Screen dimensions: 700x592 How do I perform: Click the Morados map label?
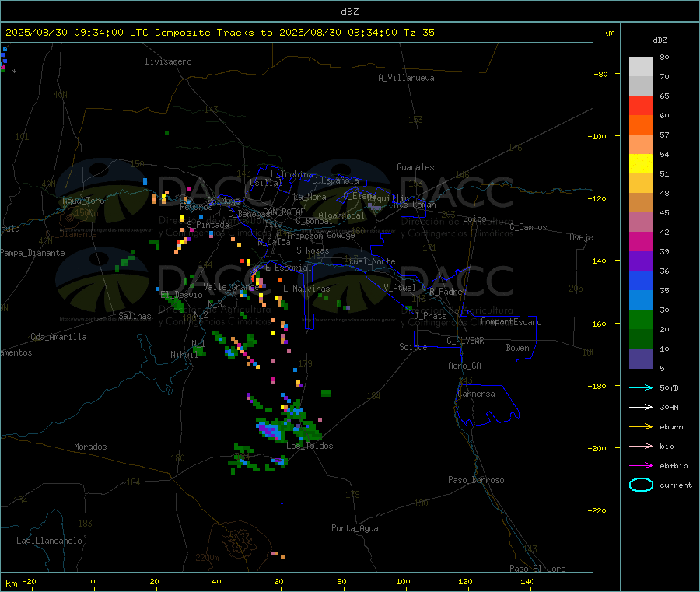91,447
